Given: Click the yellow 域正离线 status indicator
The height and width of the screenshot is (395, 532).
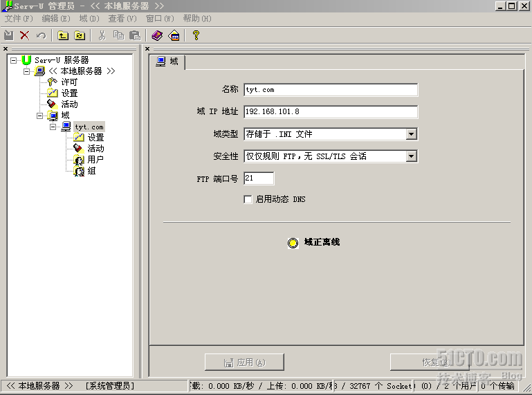Looking at the screenshot, I should [x=293, y=243].
